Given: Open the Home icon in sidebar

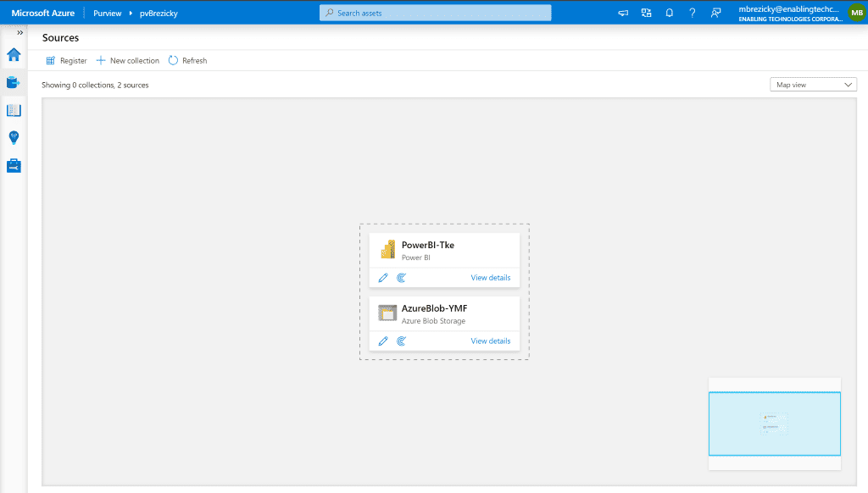Looking at the screenshot, I should click(x=14, y=55).
